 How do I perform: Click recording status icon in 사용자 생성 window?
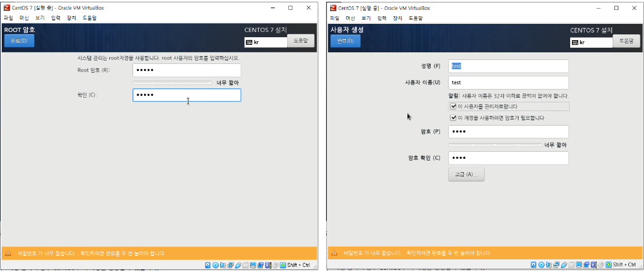(x=586, y=265)
